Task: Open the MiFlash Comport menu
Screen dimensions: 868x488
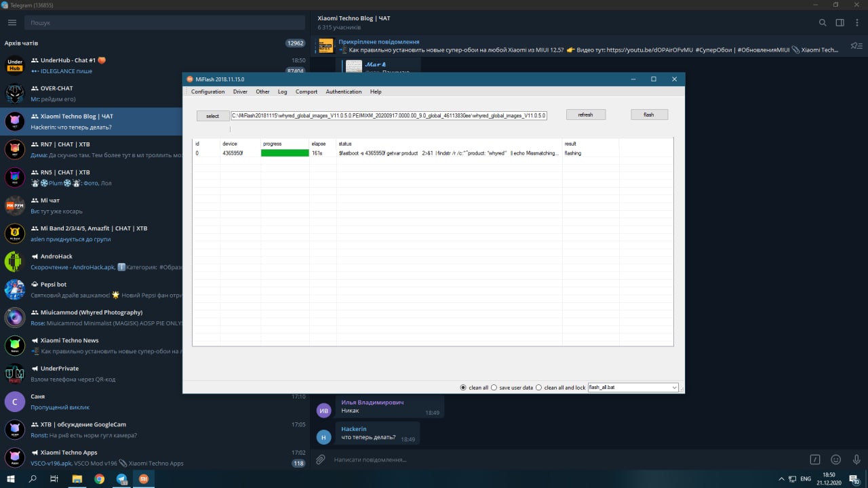Action: 307,91
